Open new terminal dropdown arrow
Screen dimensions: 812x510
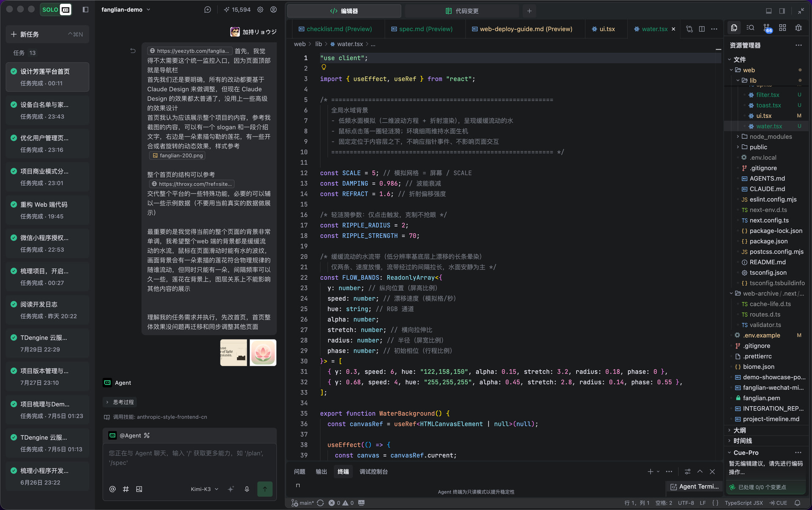tap(658, 471)
